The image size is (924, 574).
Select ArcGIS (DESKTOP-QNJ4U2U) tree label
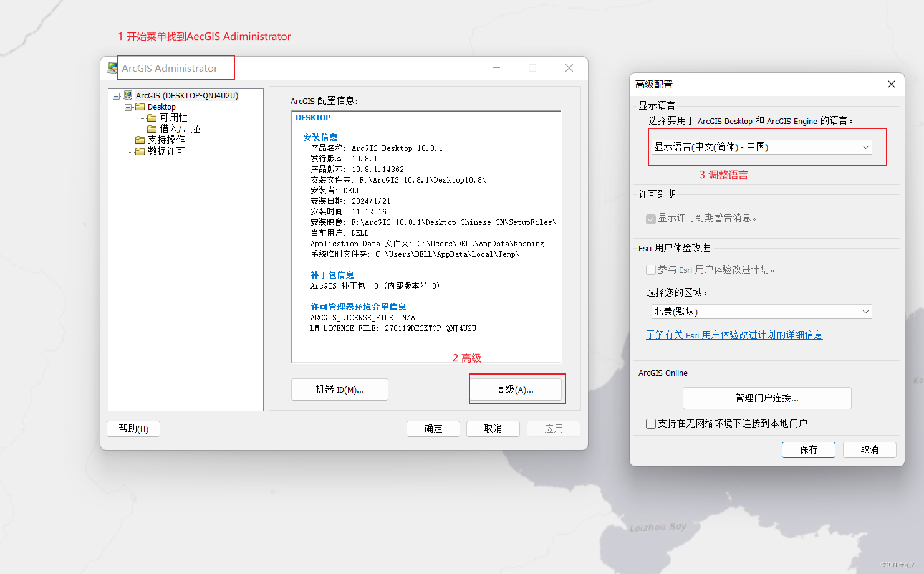[x=187, y=96]
